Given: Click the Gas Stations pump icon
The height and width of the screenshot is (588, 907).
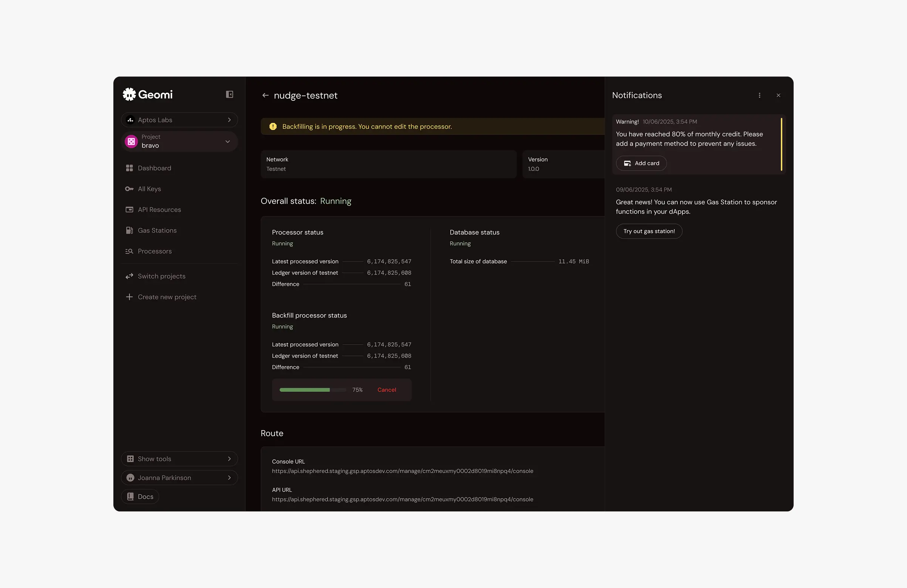Looking at the screenshot, I should pyautogui.click(x=129, y=230).
